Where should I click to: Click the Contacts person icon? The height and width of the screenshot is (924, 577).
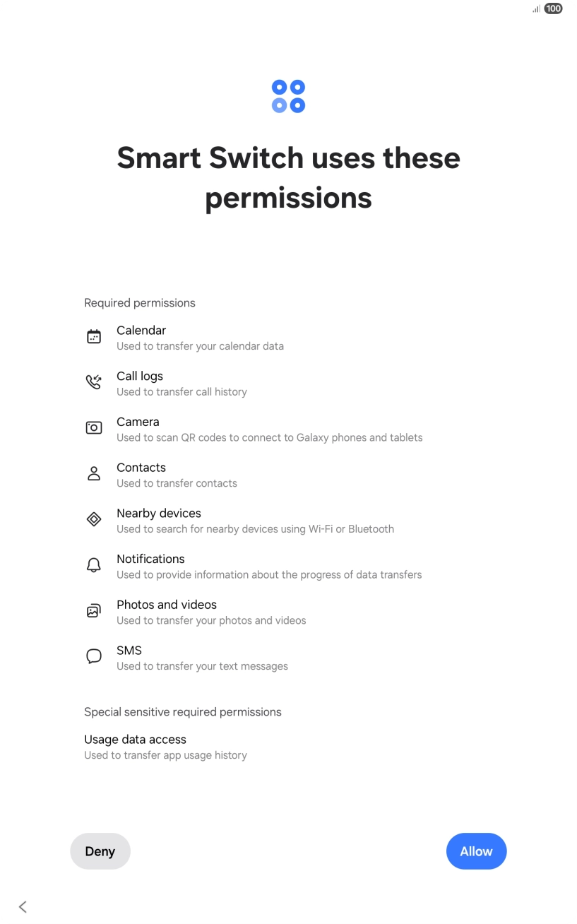pos(94,474)
